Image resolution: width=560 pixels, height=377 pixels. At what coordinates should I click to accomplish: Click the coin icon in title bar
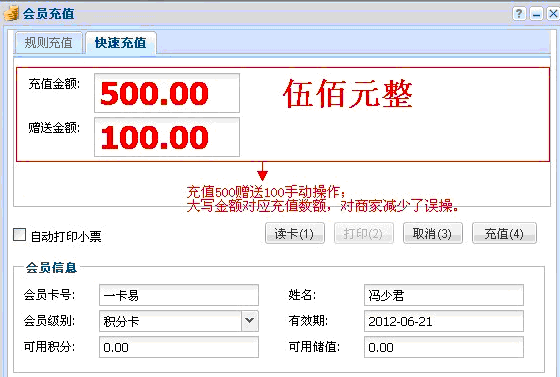11,14
